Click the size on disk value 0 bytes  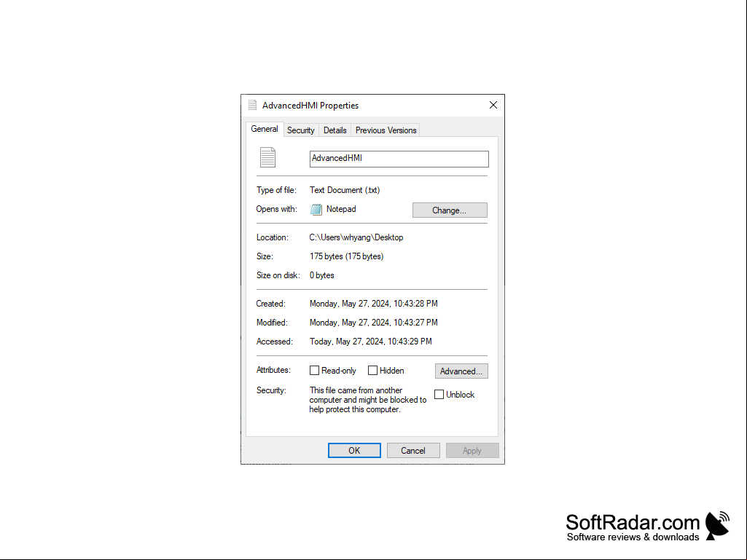pyautogui.click(x=322, y=275)
